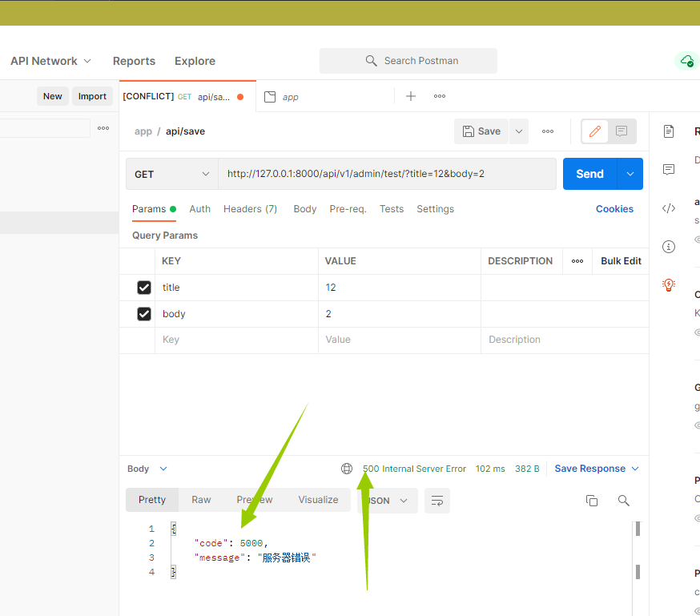Select the [CONFLICT] api/save request tab
The width and height of the screenshot is (700, 616).
(187, 97)
